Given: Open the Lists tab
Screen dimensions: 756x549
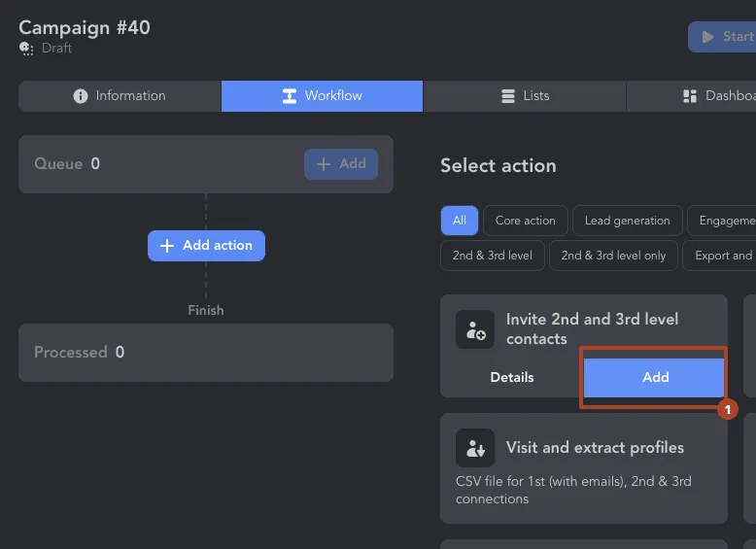Looking at the screenshot, I should [525, 96].
